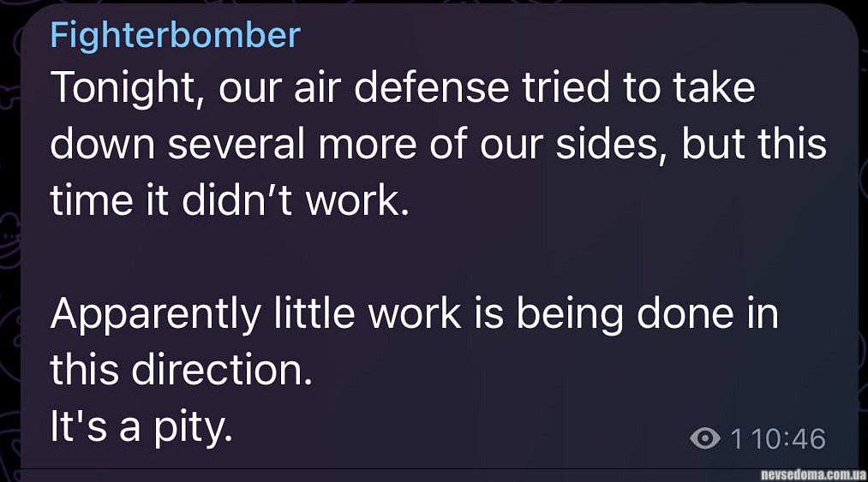
Task: Click the view count number 1
Action: pos(735,439)
